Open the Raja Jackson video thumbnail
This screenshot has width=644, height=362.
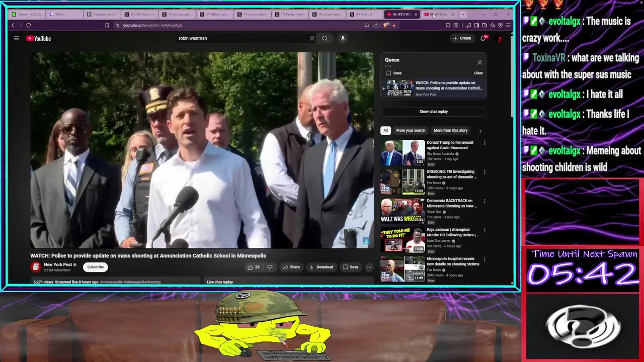[x=403, y=240]
